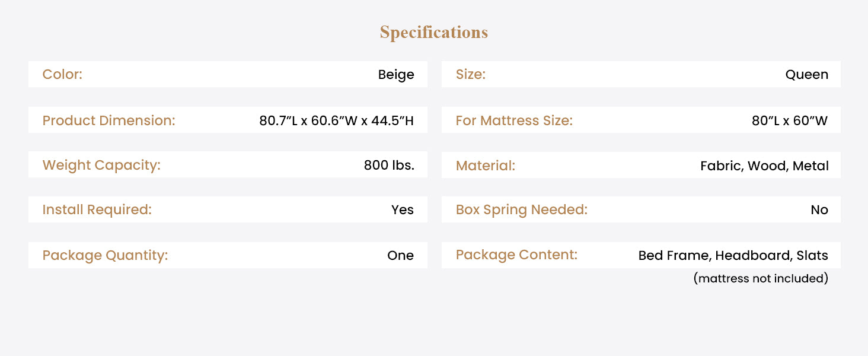
Task: Select the Material label
Action: (x=485, y=166)
